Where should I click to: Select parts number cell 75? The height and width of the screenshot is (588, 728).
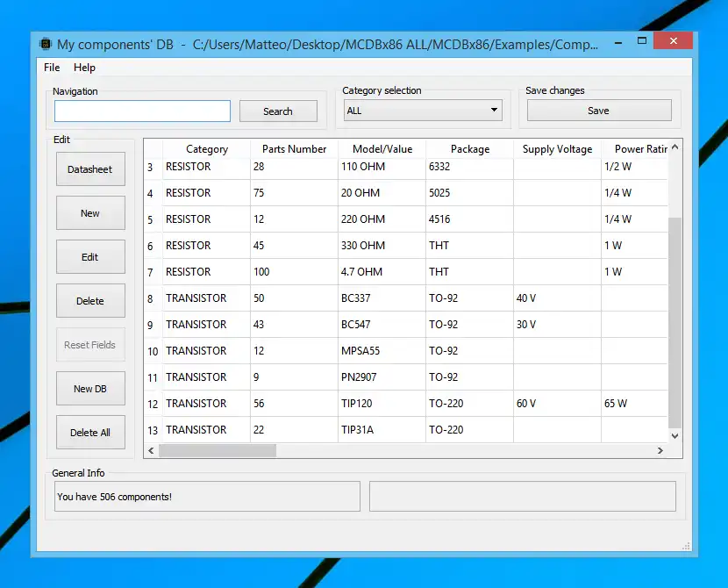(x=295, y=193)
